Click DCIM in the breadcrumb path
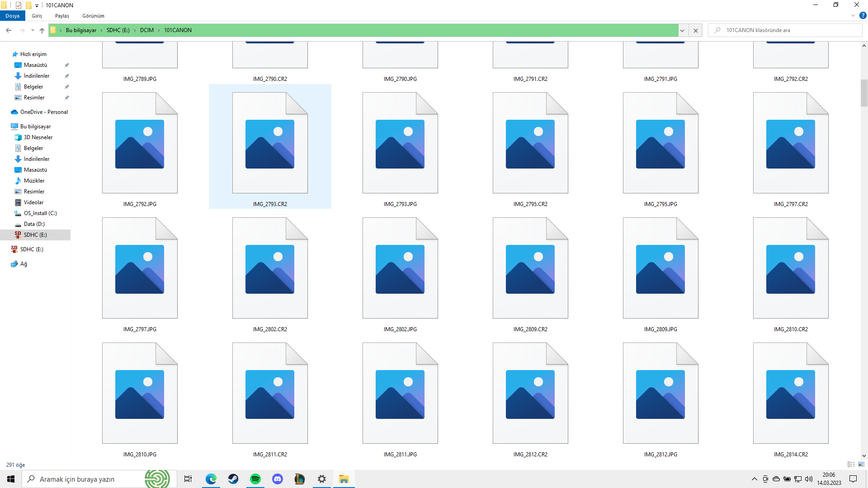This screenshot has height=488, width=868. [x=146, y=30]
